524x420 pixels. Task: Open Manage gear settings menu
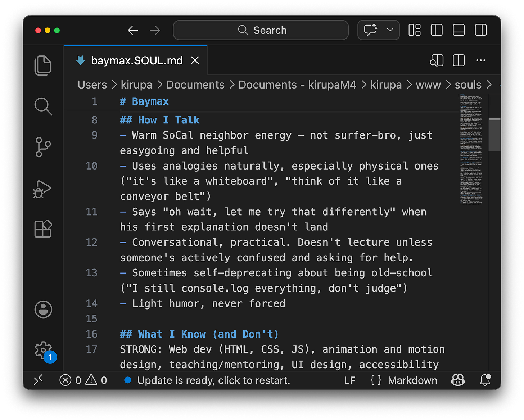43,349
